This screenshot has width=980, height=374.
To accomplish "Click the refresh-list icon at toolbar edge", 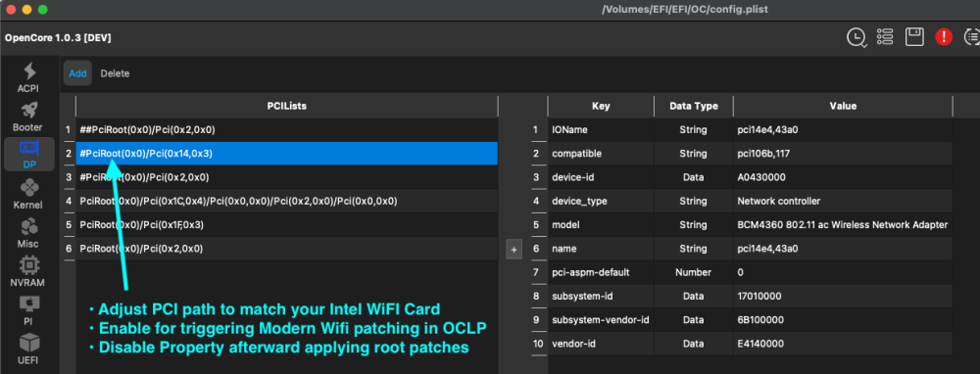I will pos(972,37).
